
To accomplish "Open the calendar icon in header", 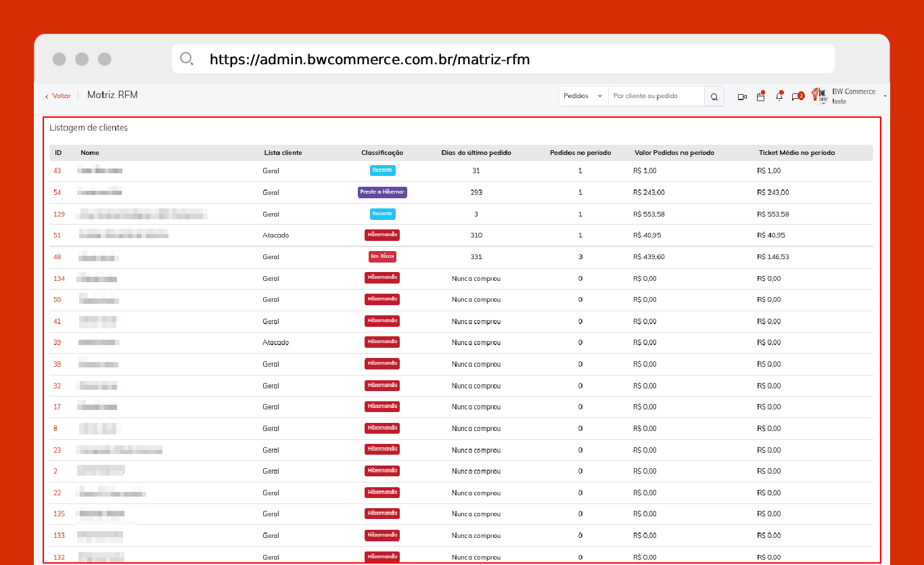I will tap(760, 97).
